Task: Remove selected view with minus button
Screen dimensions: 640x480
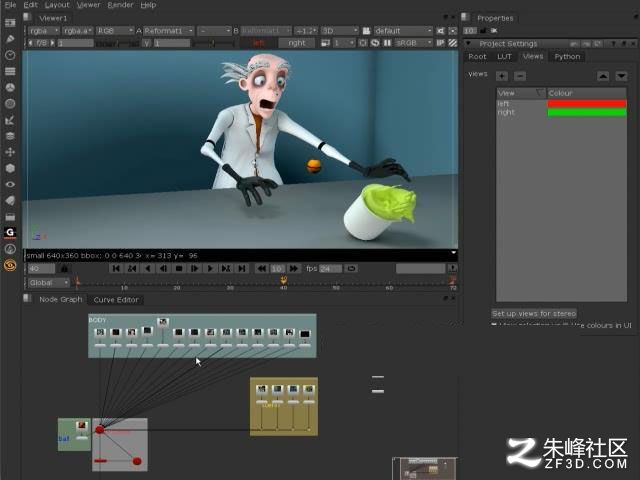Action: [x=520, y=76]
